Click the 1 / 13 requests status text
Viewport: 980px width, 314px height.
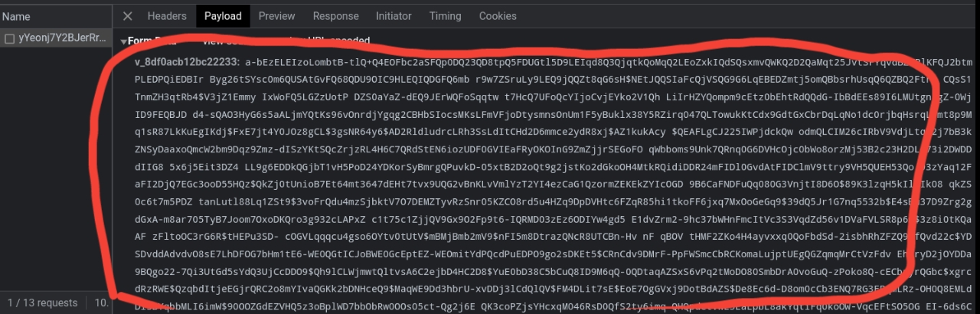point(44,303)
